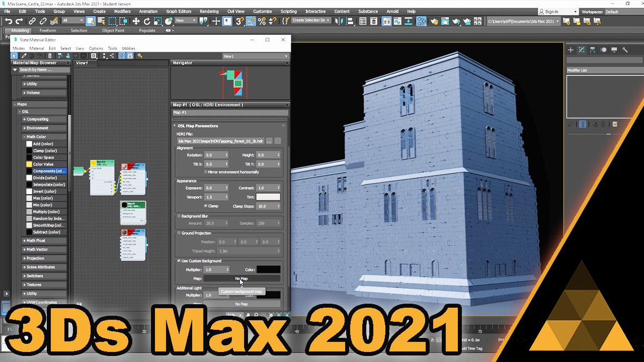Image resolution: width=644 pixels, height=362 pixels.
Task: Undo the last action
Action: pyautogui.click(x=8, y=21)
